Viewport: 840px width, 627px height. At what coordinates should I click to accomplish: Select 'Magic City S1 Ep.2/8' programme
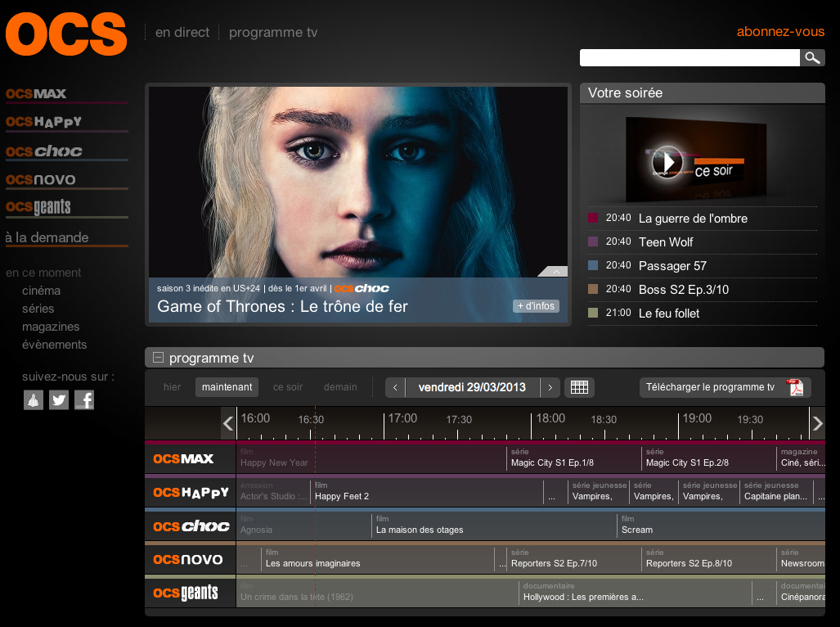click(709, 458)
